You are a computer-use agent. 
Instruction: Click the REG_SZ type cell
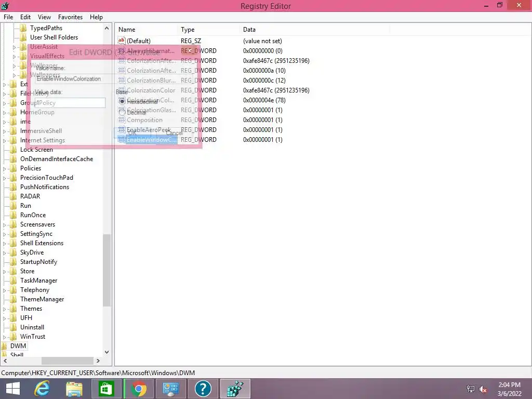tap(191, 41)
